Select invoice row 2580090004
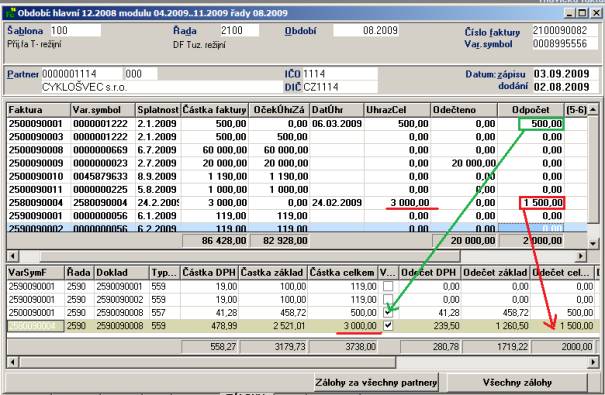 [297, 203]
